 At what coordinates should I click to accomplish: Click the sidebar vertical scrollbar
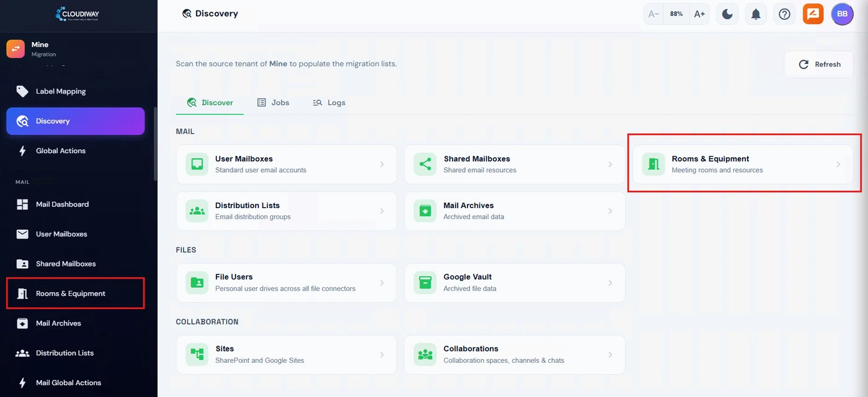156,144
